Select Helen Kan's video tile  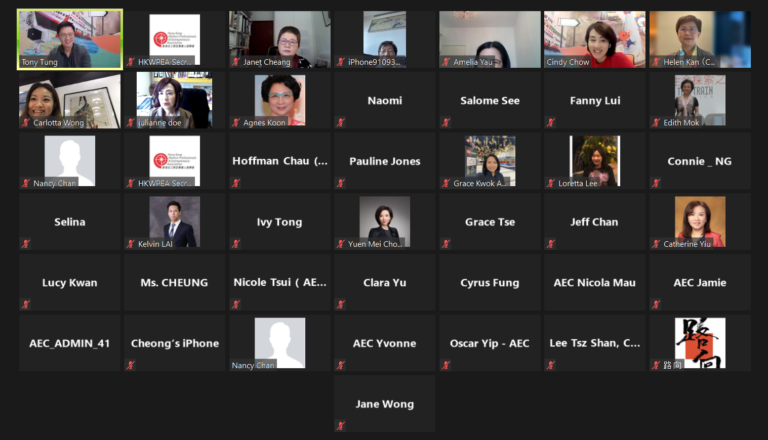(x=700, y=39)
